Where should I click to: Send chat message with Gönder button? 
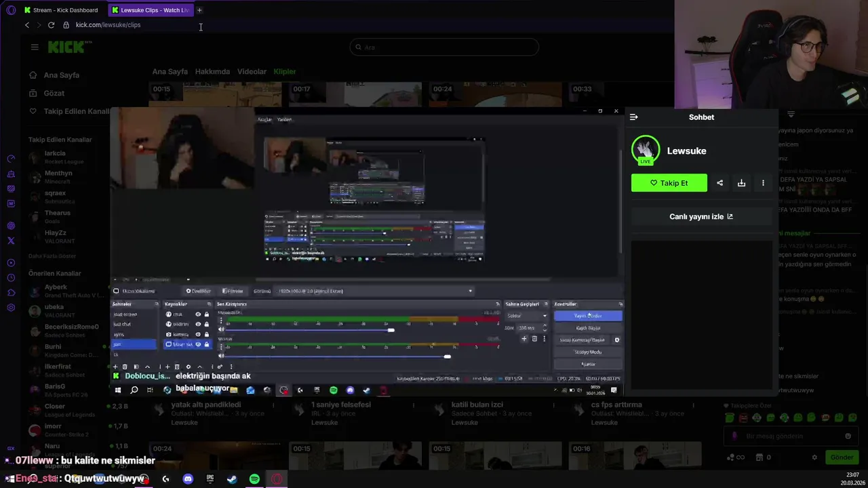click(x=842, y=457)
